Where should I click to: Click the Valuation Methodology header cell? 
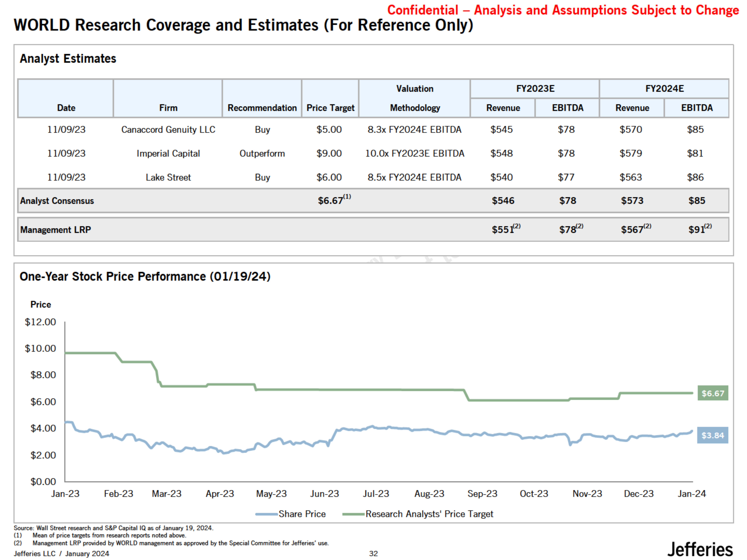[x=415, y=98]
